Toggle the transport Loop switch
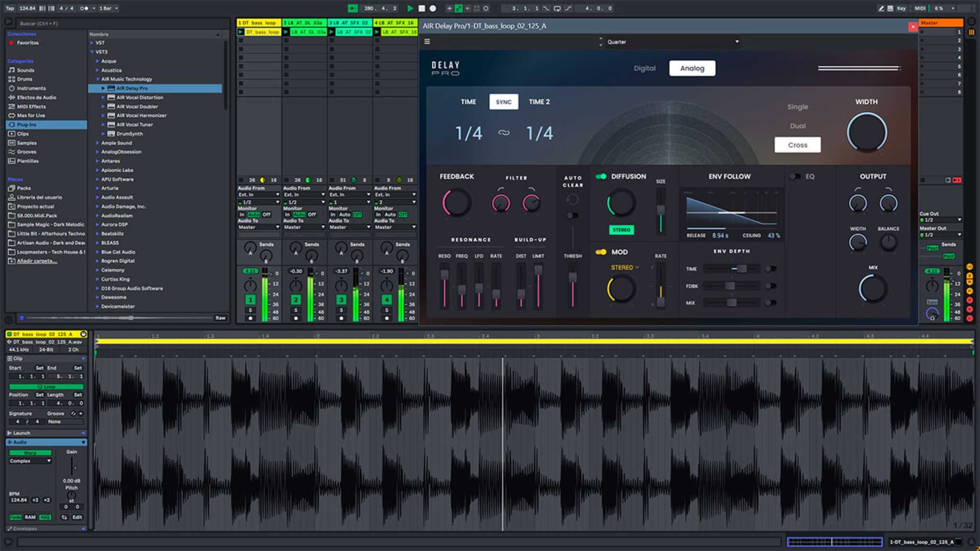 [557, 8]
